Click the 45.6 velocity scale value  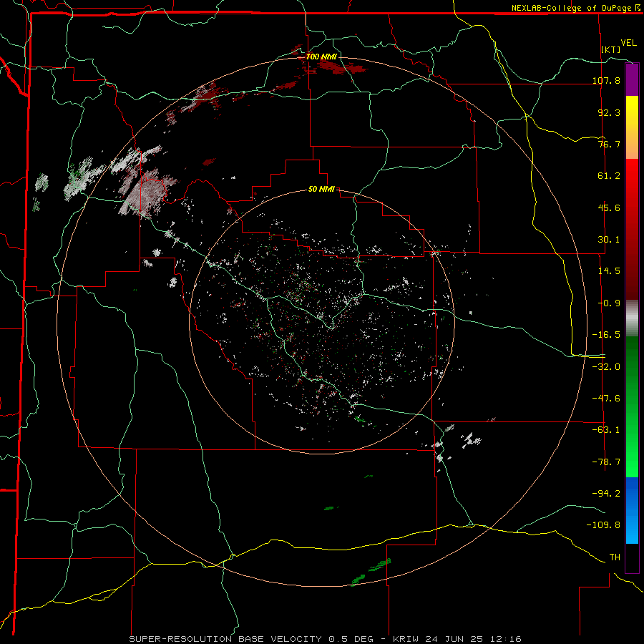609,208
